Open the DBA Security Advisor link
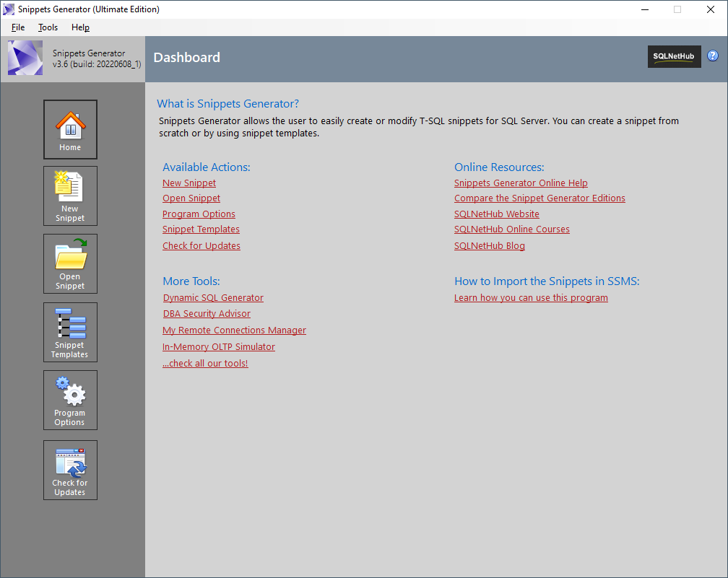This screenshot has height=578, width=728. [207, 314]
